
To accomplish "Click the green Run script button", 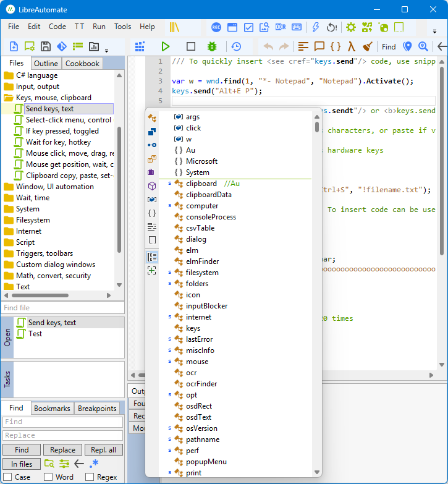I will pos(165,46).
